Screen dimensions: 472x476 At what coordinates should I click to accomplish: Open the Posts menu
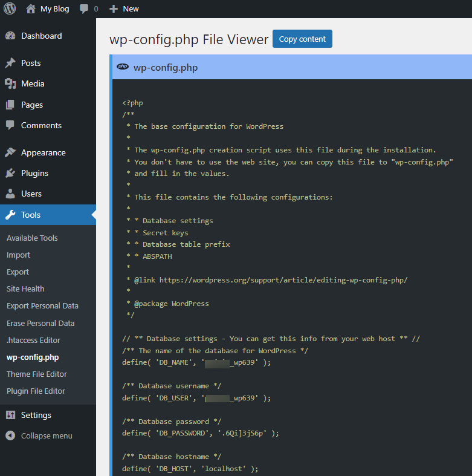(31, 63)
